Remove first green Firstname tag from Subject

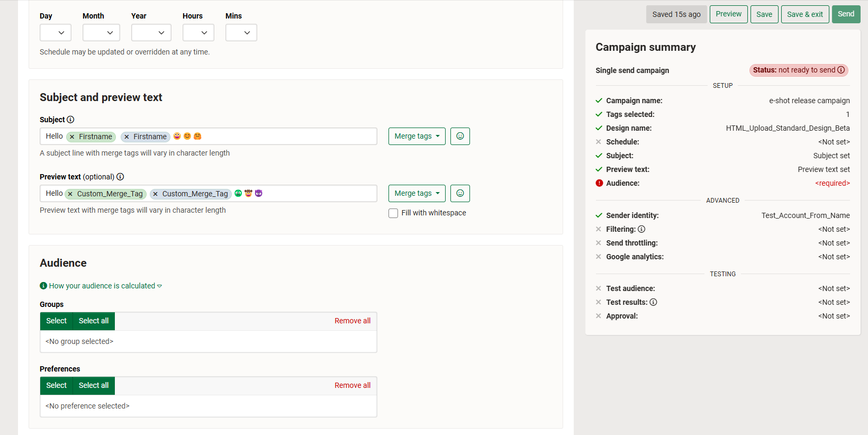click(x=72, y=137)
